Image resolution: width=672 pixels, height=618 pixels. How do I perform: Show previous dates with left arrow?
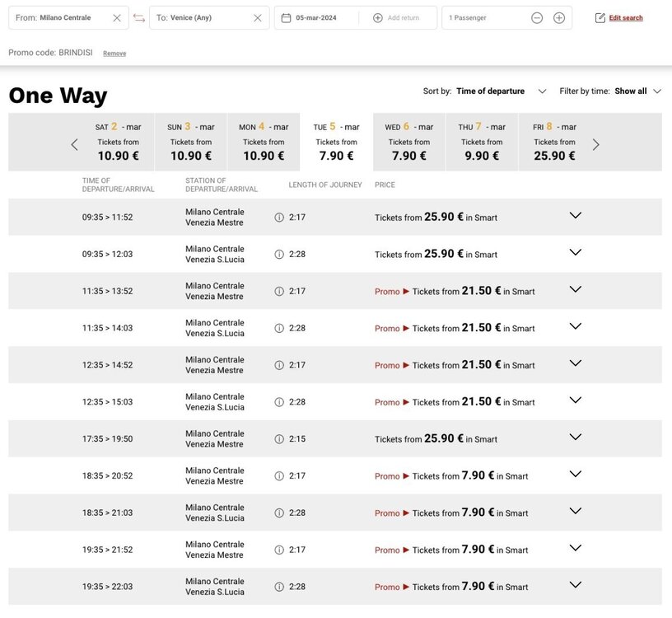(74, 145)
